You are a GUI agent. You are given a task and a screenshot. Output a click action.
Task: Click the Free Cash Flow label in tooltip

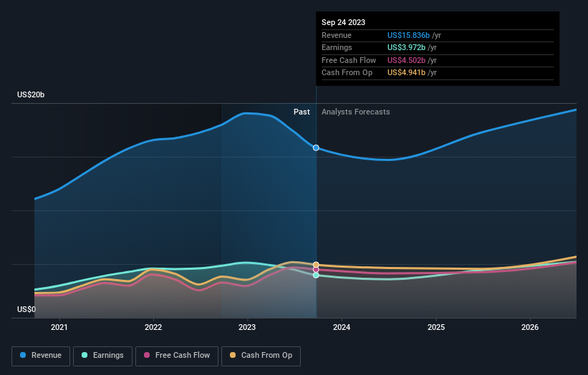point(349,60)
